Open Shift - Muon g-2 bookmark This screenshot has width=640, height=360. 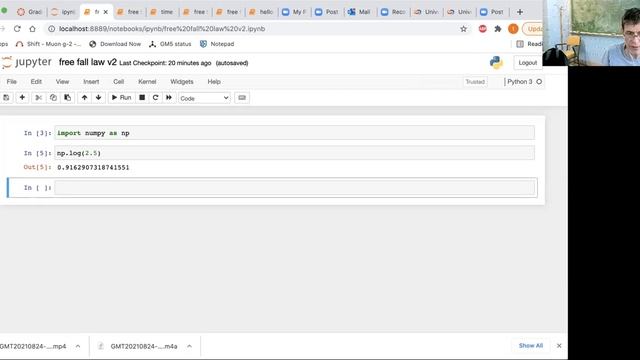pos(48,44)
